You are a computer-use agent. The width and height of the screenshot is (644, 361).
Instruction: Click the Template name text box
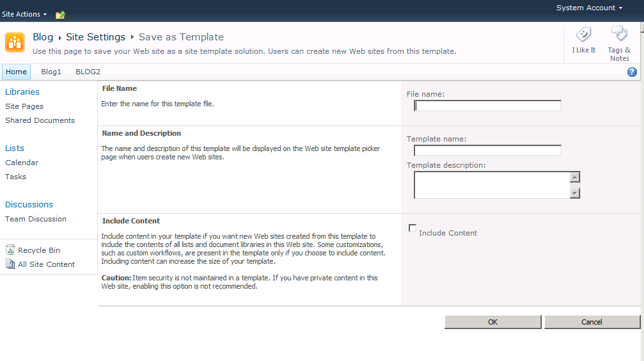pyautogui.click(x=487, y=151)
